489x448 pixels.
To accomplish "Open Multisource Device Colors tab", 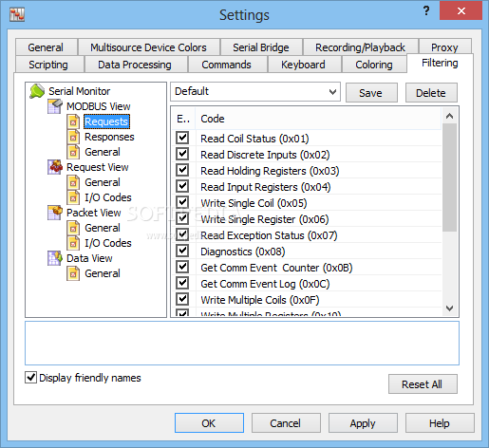I will pos(149,47).
